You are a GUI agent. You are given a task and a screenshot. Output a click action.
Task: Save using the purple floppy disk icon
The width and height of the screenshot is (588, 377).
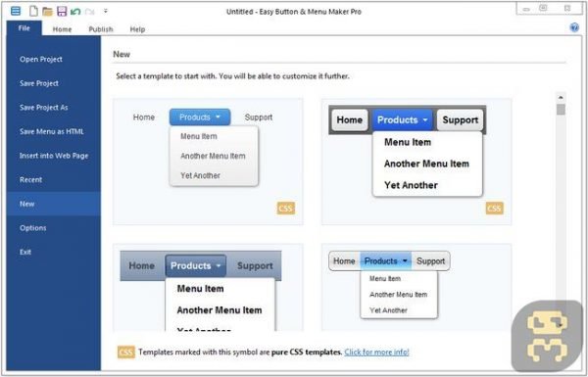[x=62, y=11]
